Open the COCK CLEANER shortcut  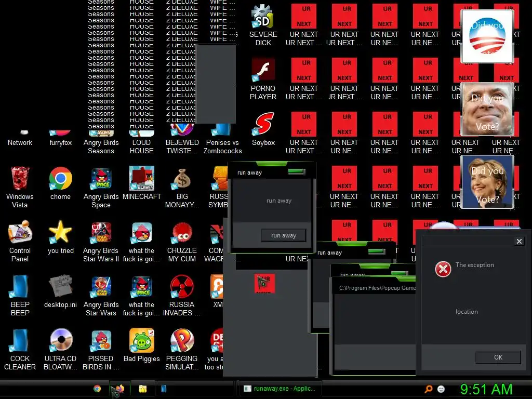tap(20, 349)
